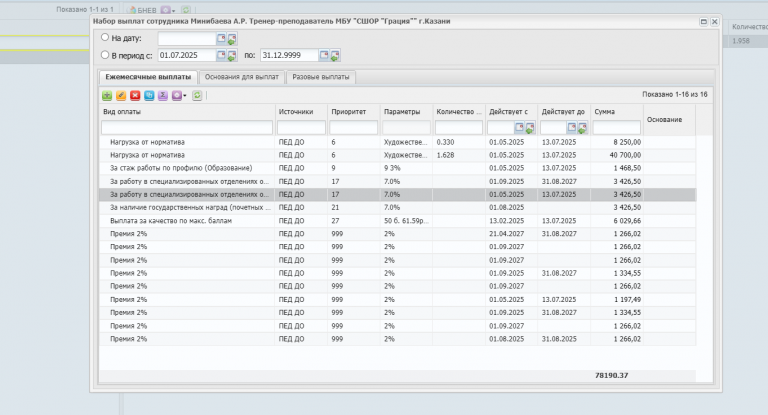Select 'Выплата за качество по макс. баллам' row
This screenshot has height=415, width=768.
397,221
